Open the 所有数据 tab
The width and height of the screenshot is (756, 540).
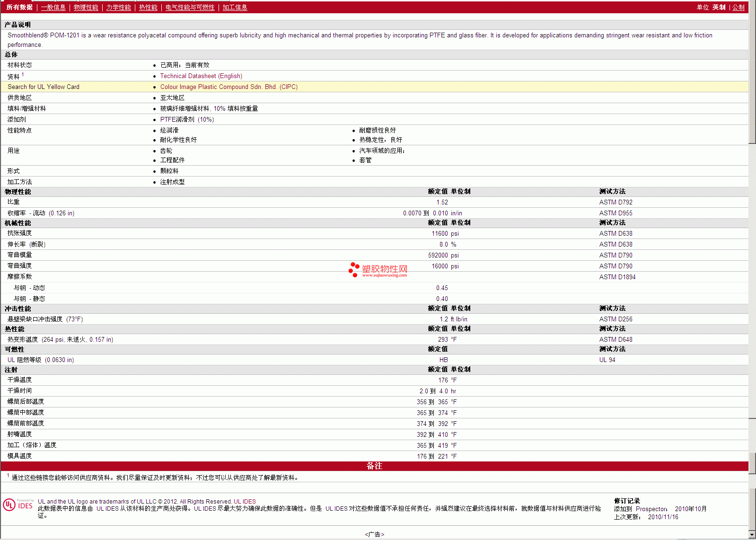19,8
